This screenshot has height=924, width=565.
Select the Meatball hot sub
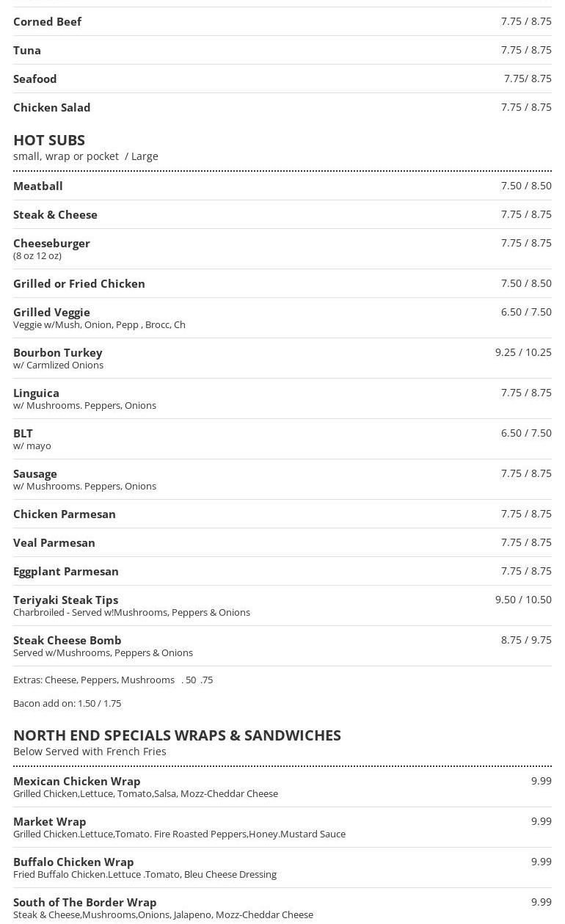coord(38,186)
